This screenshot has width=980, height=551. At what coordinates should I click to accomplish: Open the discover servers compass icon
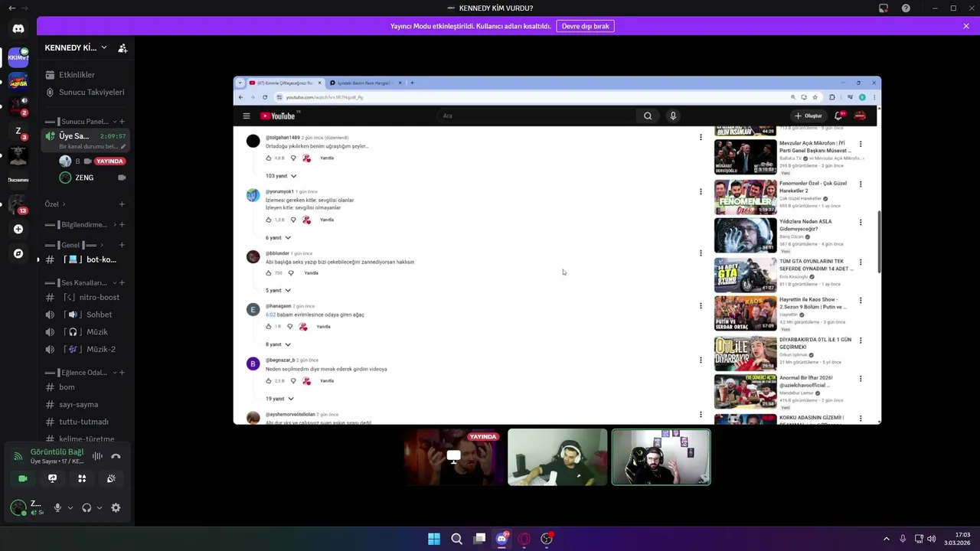[18, 253]
